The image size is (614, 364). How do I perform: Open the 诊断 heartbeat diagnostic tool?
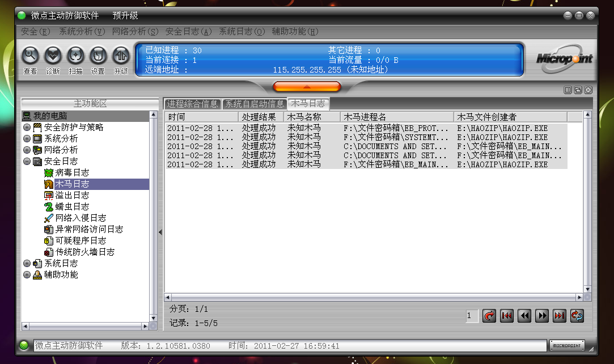(53, 56)
